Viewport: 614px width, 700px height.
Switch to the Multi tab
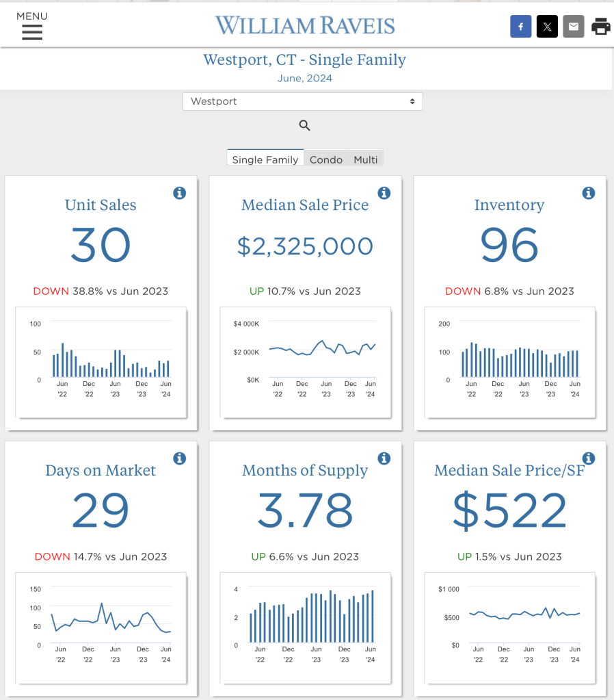(x=365, y=159)
